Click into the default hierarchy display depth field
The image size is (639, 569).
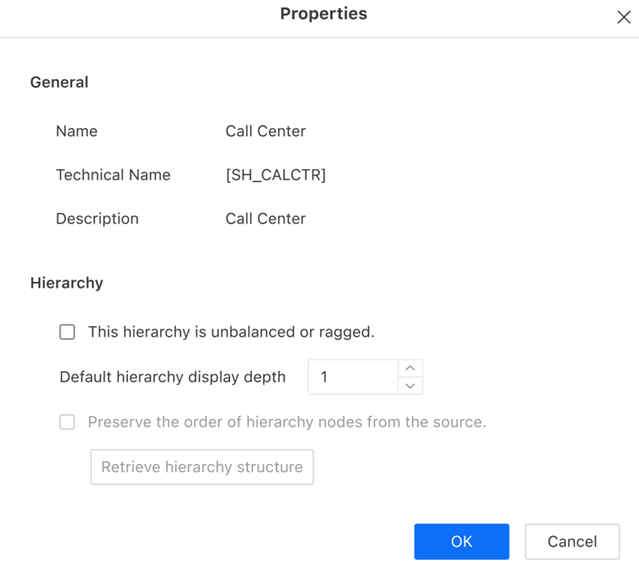click(x=352, y=377)
